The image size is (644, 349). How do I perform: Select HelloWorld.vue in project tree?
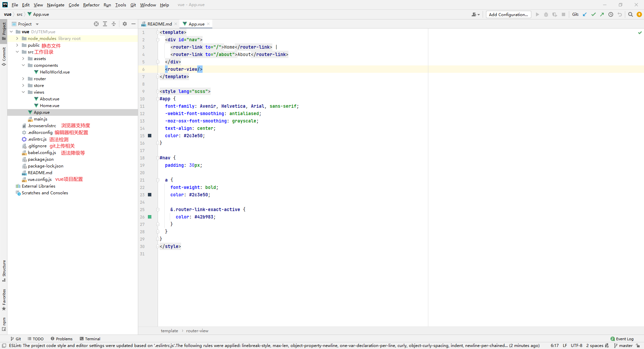point(55,72)
